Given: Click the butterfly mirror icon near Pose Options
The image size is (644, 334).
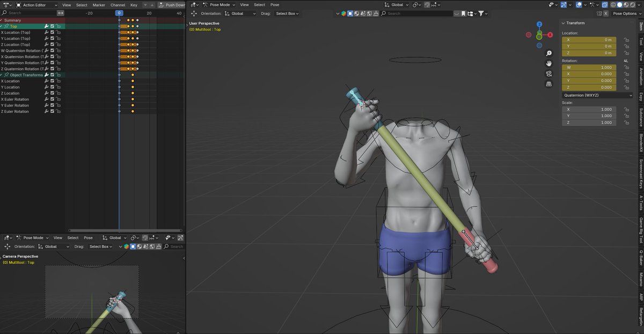Looking at the screenshot, I should point(599,13).
